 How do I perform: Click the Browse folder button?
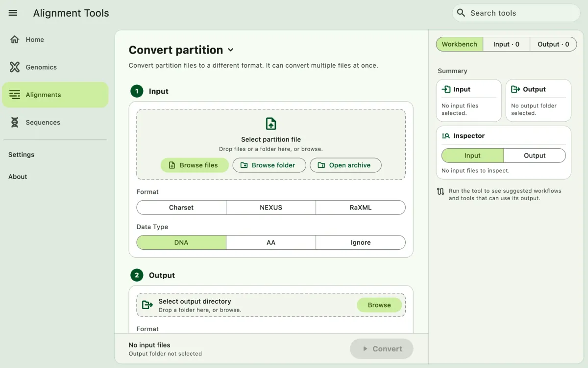click(269, 165)
